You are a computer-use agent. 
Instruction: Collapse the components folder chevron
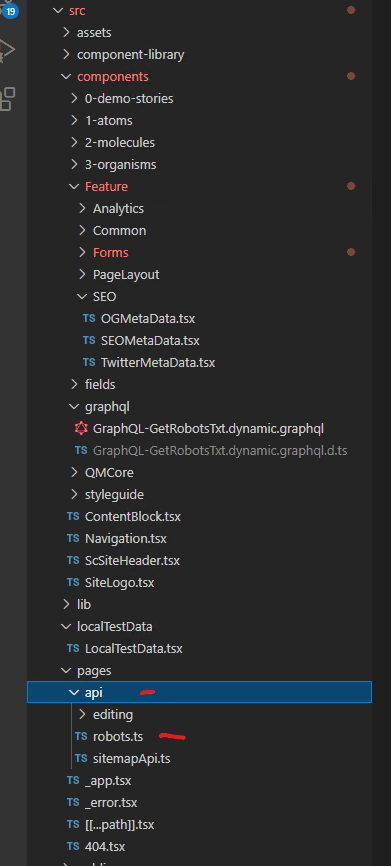point(66,77)
